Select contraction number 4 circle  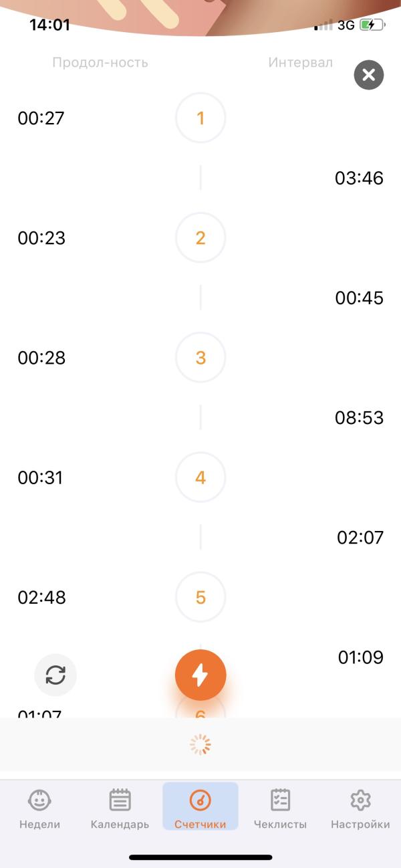[x=200, y=477]
